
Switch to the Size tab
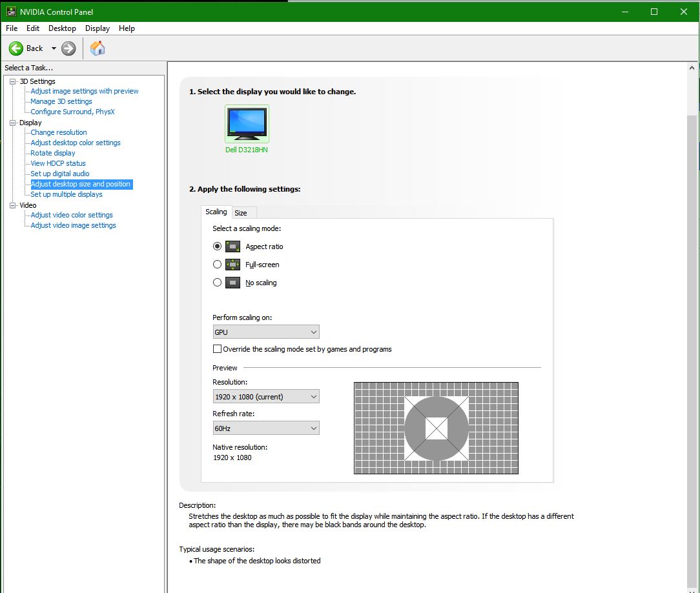(241, 213)
